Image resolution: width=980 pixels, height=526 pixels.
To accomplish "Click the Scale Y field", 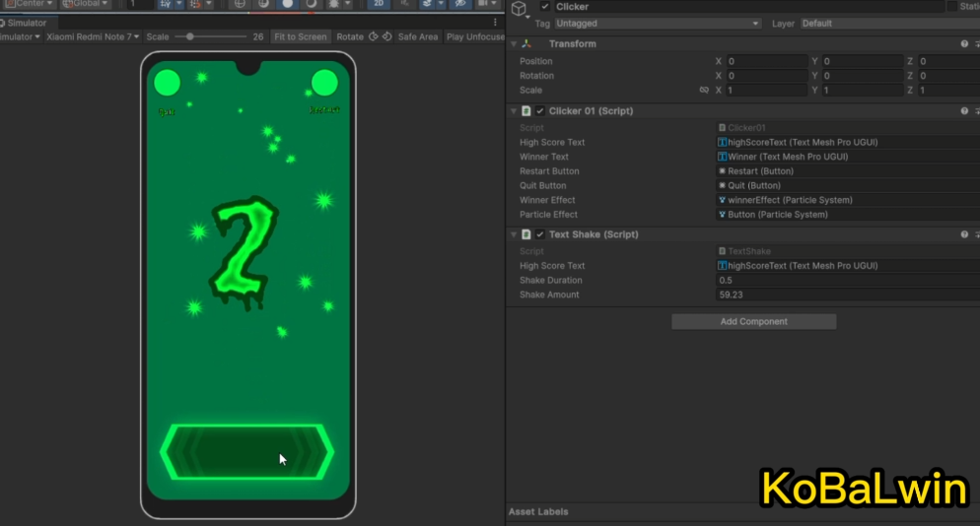I will 863,90.
